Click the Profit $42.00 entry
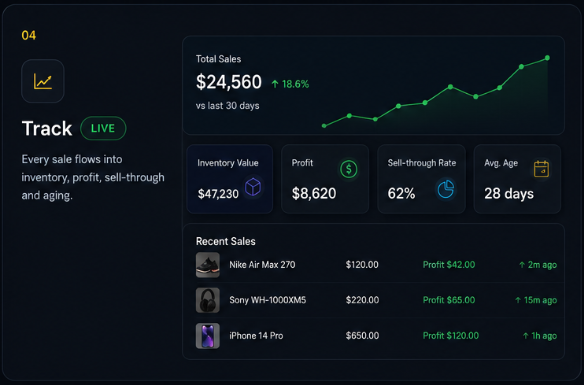584x385 pixels. (449, 265)
